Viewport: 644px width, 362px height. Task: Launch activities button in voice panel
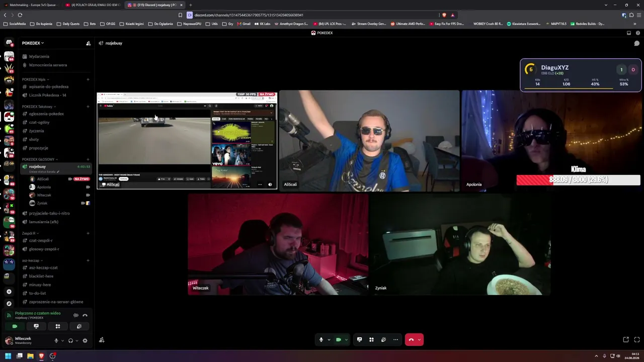58,326
